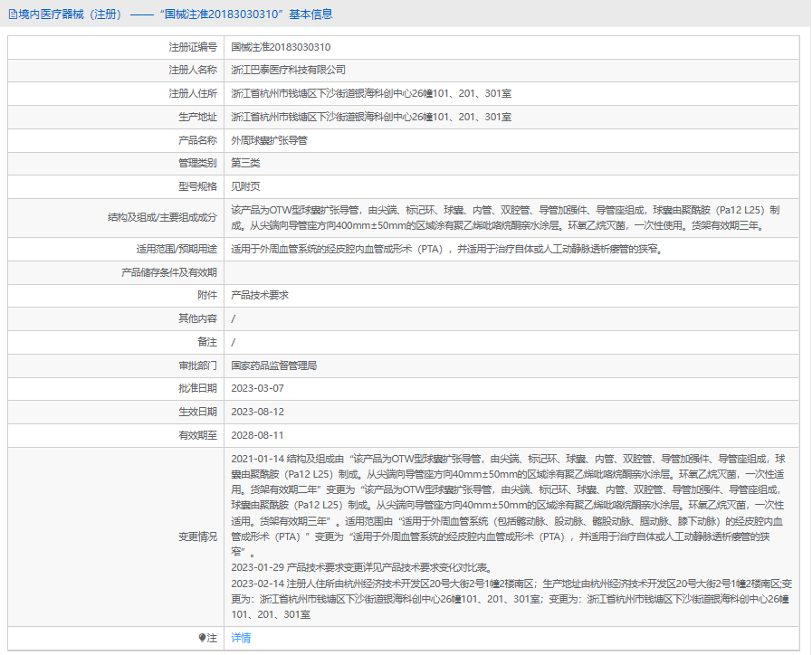Click approval date 2023-03-07
This screenshot has height=655, width=812.
pyautogui.click(x=257, y=388)
